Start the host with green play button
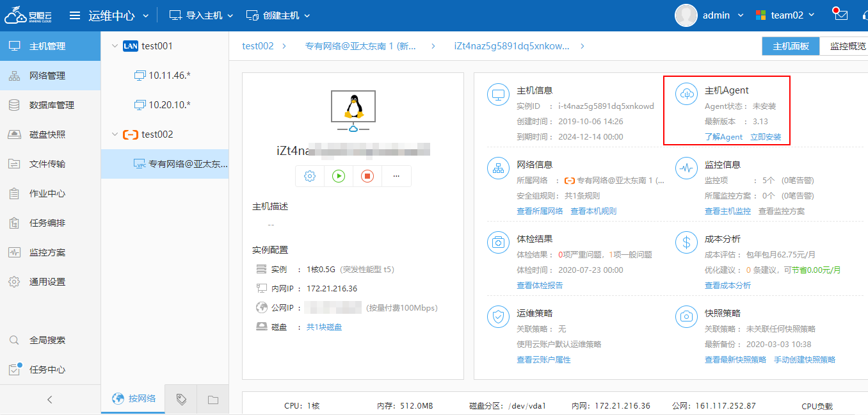The height and width of the screenshot is (415, 868). click(339, 175)
